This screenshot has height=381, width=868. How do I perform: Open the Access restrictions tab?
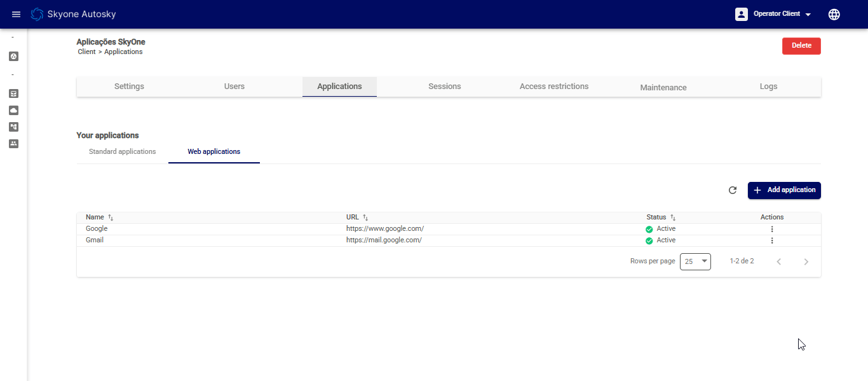[x=553, y=87]
